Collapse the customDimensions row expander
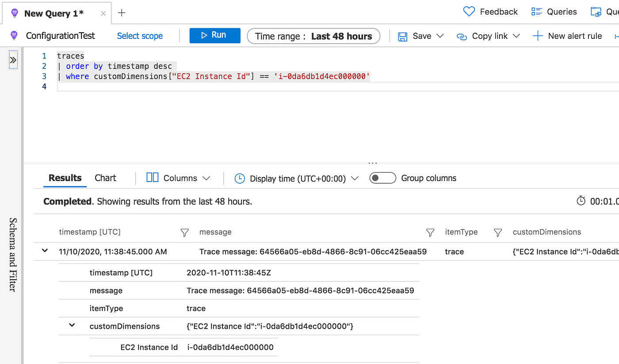The image size is (619, 364). tap(72, 326)
